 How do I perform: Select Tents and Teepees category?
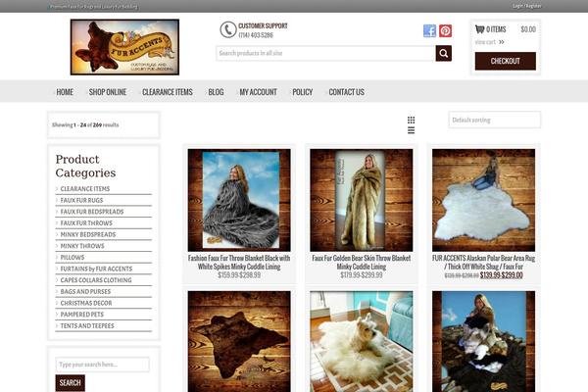point(87,326)
